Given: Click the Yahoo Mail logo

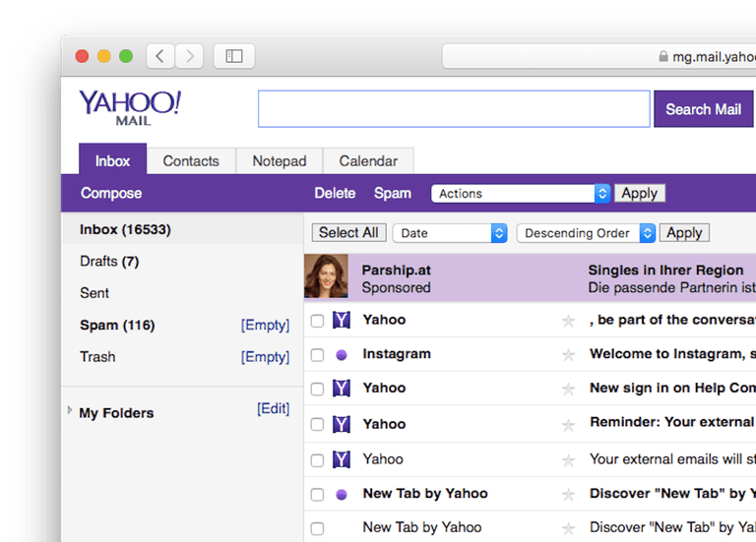Looking at the screenshot, I should [x=130, y=108].
